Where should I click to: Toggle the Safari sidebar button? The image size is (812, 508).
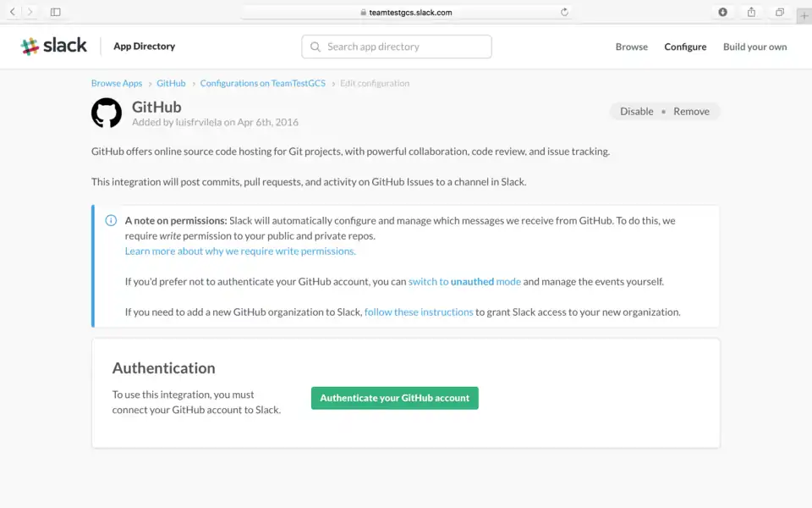click(x=56, y=12)
